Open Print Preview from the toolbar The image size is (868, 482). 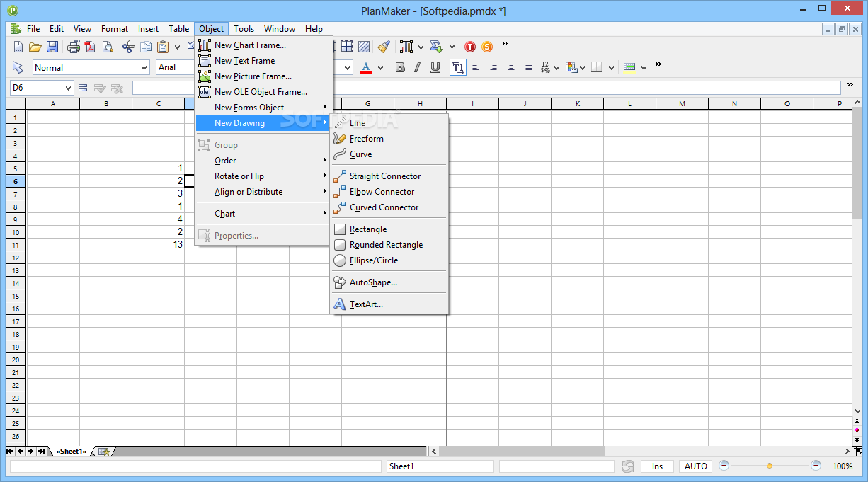click(108, 47)
